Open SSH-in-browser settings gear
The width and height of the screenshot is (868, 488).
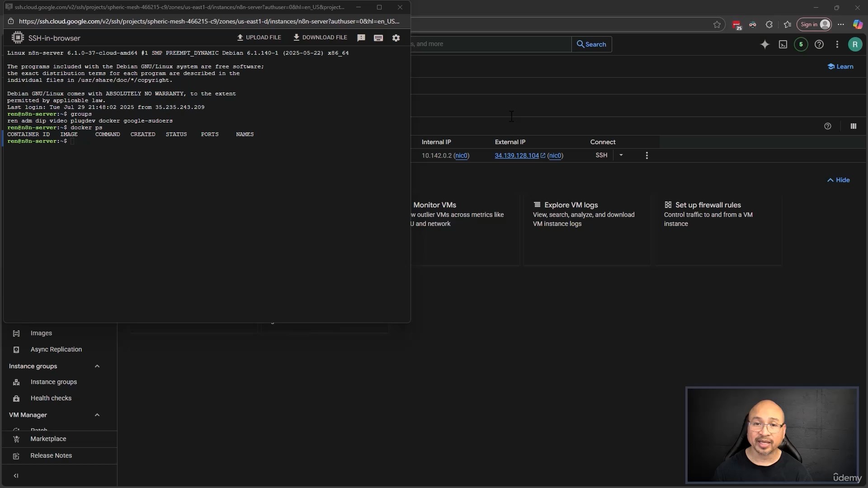pos(396,38)
